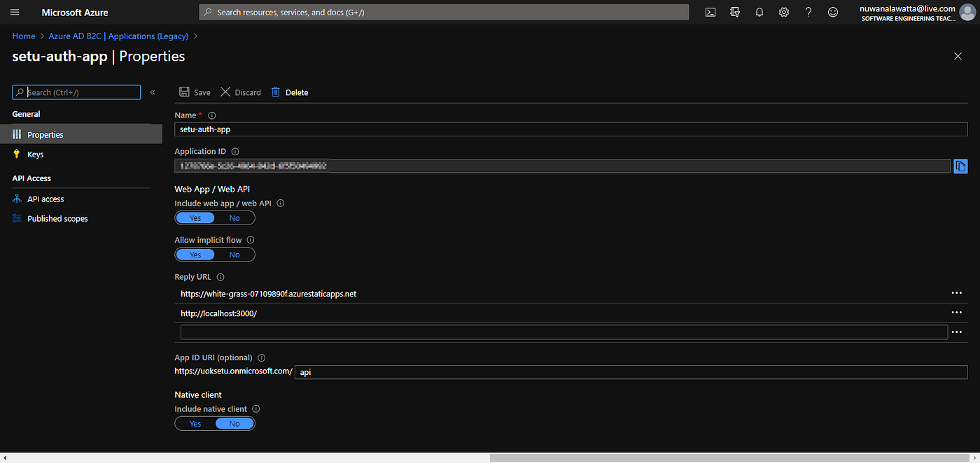Set Include web app to Yes
Viewport: 980px width, 463px height.
pyautogui.click(x=195, y=218)
